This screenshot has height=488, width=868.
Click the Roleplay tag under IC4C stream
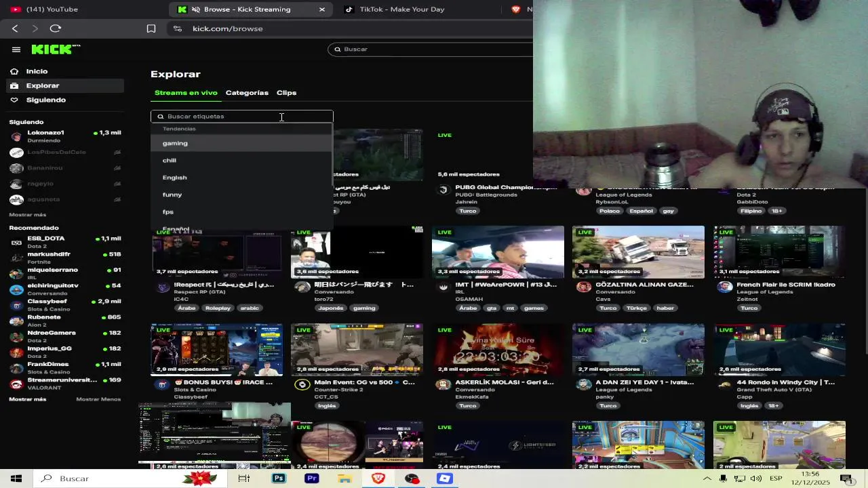tap(218, 308)
